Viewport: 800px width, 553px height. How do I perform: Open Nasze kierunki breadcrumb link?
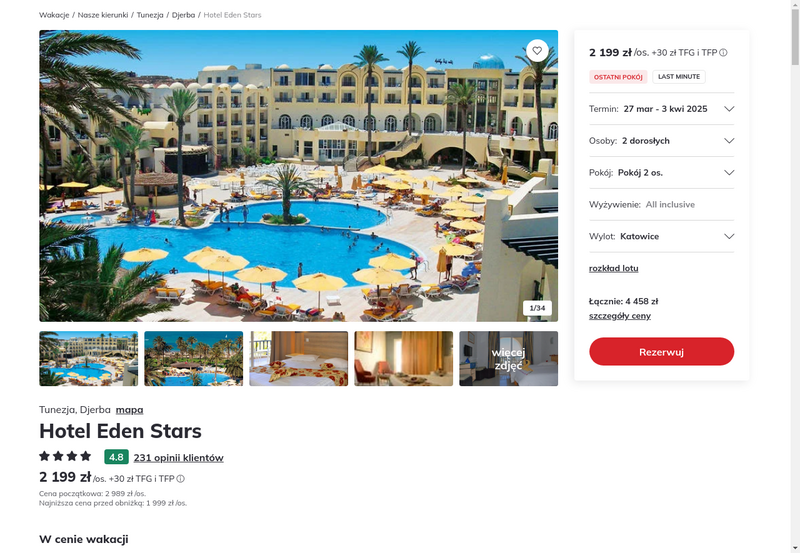tap(103, 15)
